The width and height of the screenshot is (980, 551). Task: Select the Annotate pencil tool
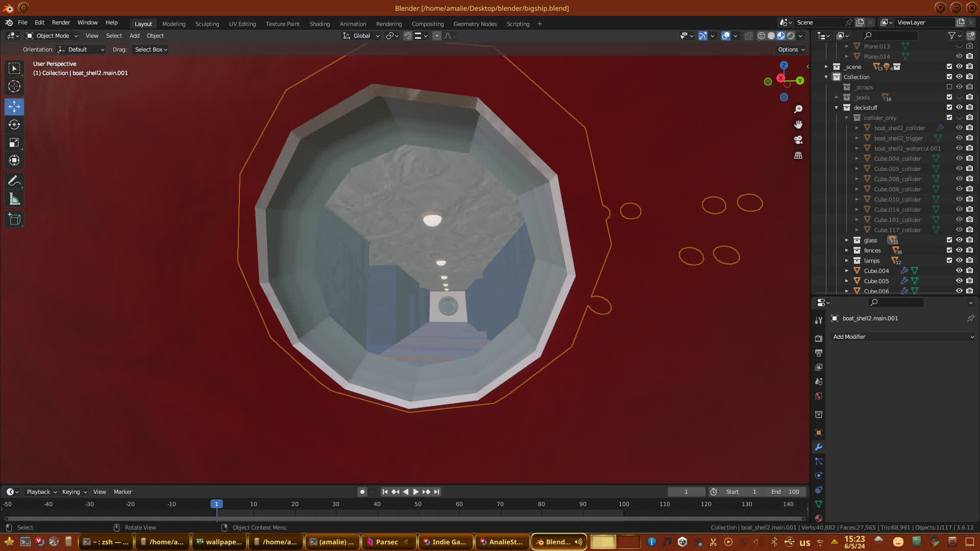[14, 181]
